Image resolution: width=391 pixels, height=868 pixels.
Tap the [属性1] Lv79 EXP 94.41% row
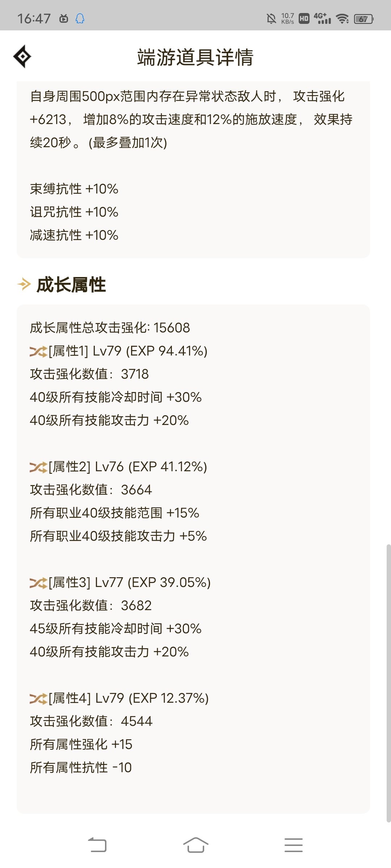(119, 351)
